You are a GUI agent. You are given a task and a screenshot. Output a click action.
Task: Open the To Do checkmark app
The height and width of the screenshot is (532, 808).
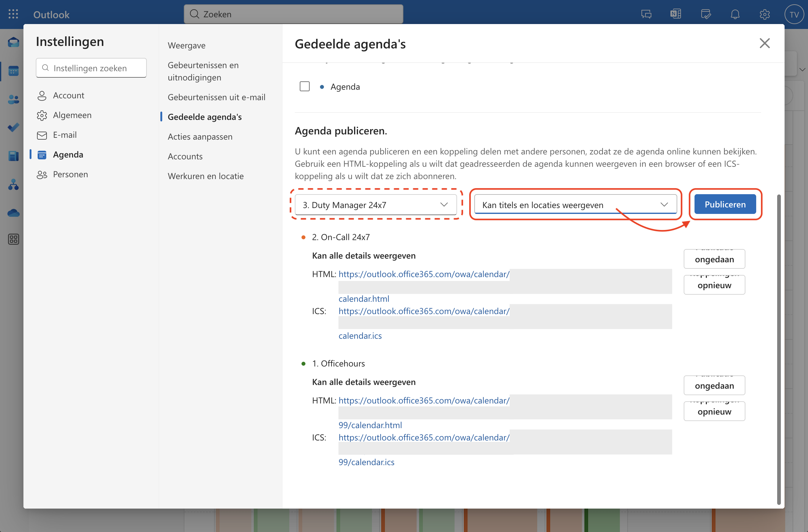tap(13, 128)
